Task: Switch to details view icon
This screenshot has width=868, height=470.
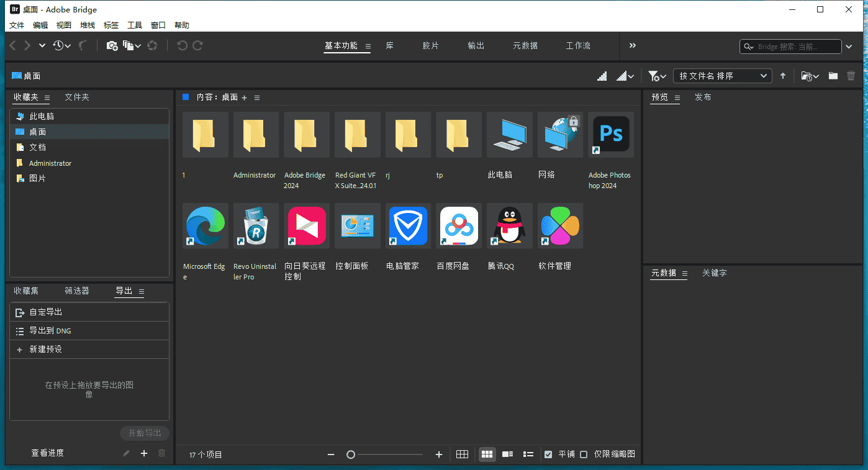Action: point(507,454)
